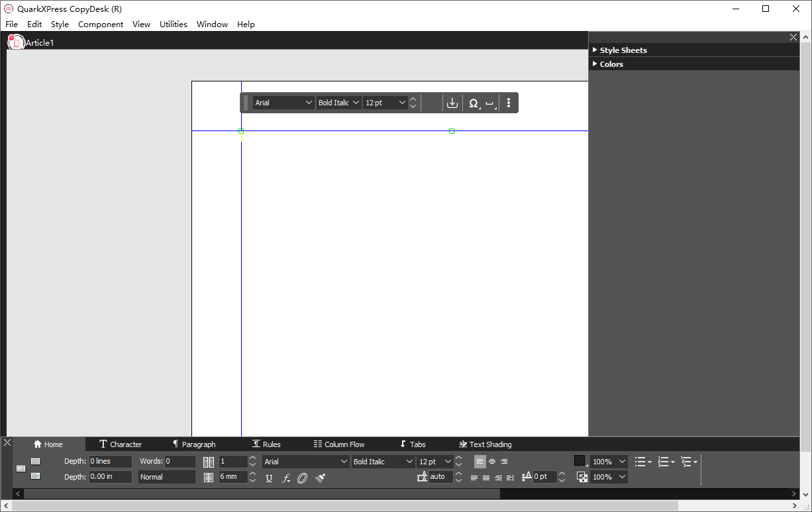Open numbered list style dropdown

(x=666, y=462)
